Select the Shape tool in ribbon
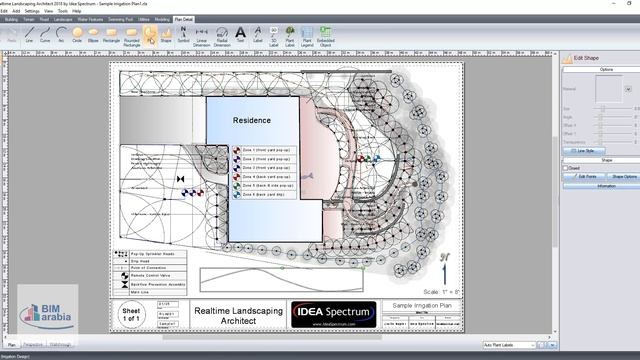 [x=166, y=35]
